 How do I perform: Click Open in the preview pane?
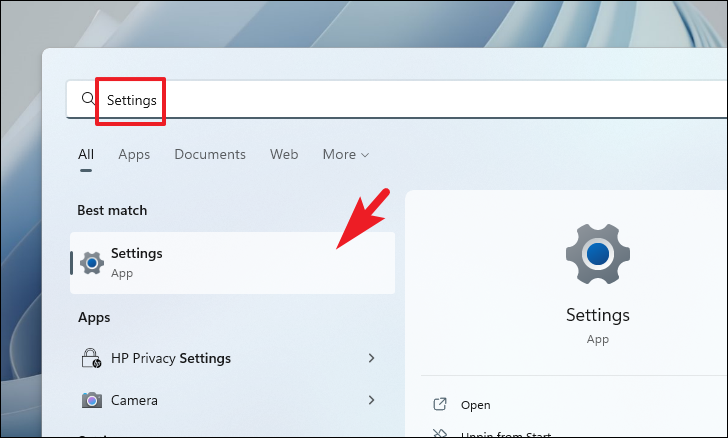(x=475, y=405)
